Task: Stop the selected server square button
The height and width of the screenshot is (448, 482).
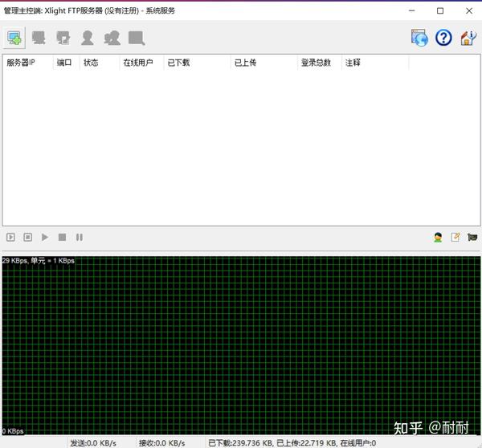Action: [62, 237]
